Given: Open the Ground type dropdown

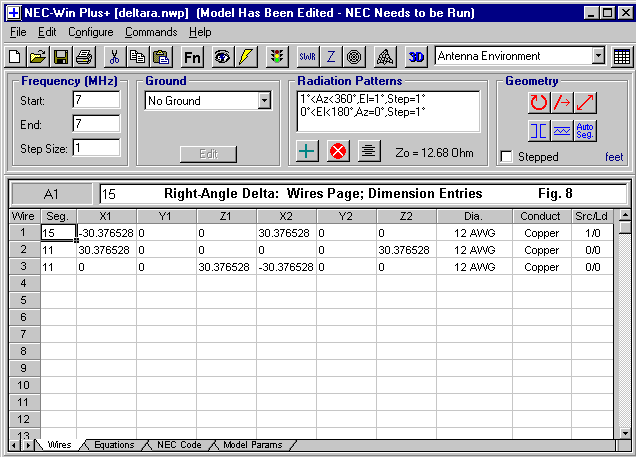Looking at the screenshot, I should (264, 100).
